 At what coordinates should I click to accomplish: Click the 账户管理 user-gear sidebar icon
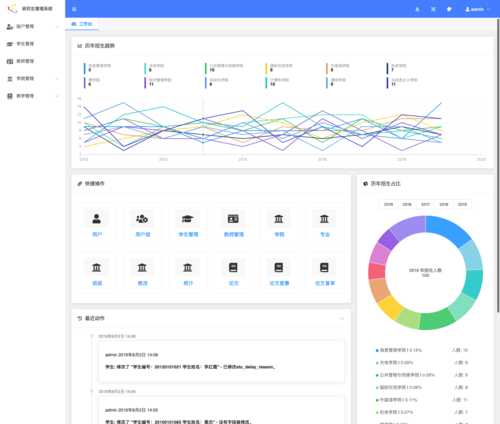pos(10,27)
